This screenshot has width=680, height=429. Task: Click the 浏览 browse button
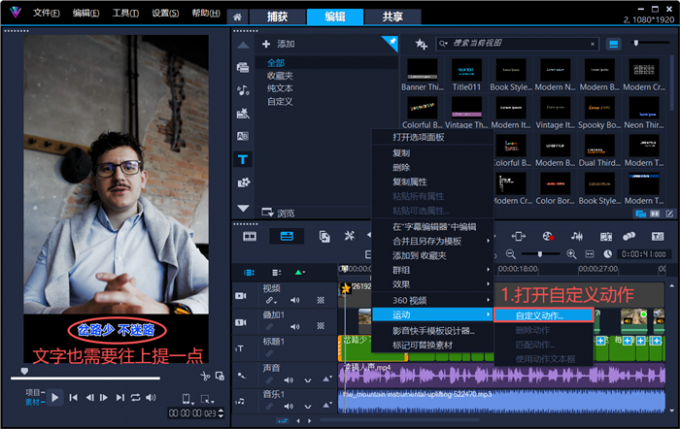[x=278, y=213]
